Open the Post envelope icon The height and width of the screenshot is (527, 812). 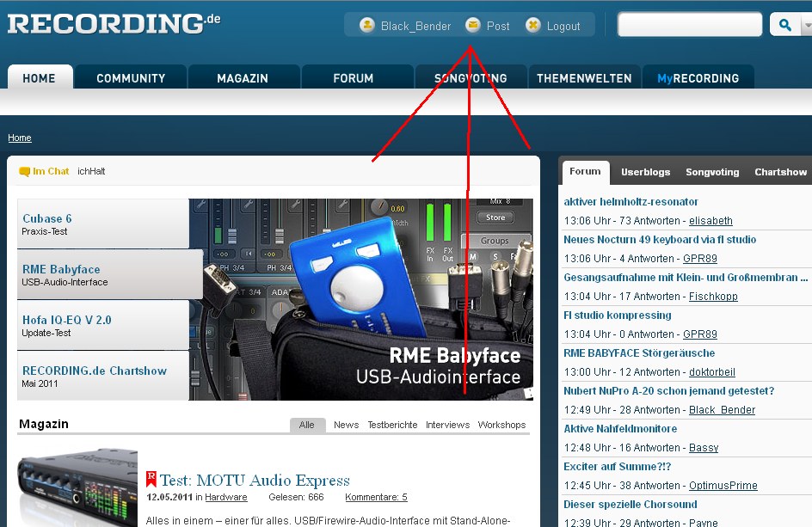click(x=473, y=25)
